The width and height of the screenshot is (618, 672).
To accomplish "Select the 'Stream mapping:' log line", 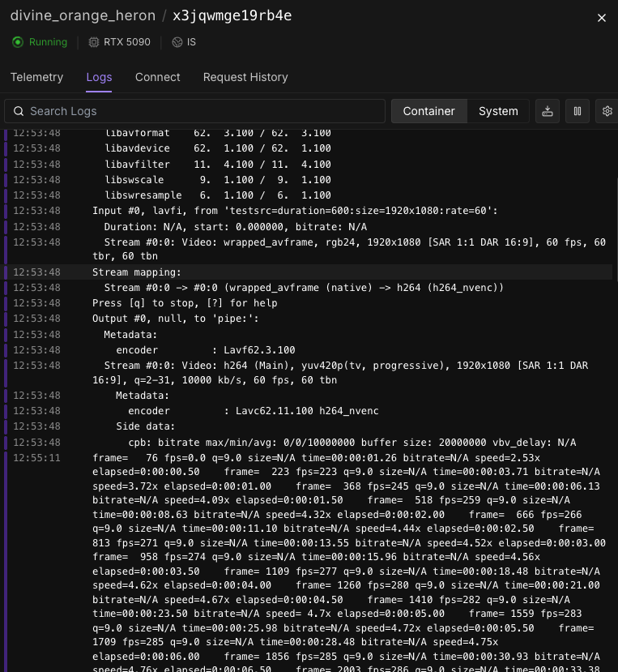I will pos(309,272).
